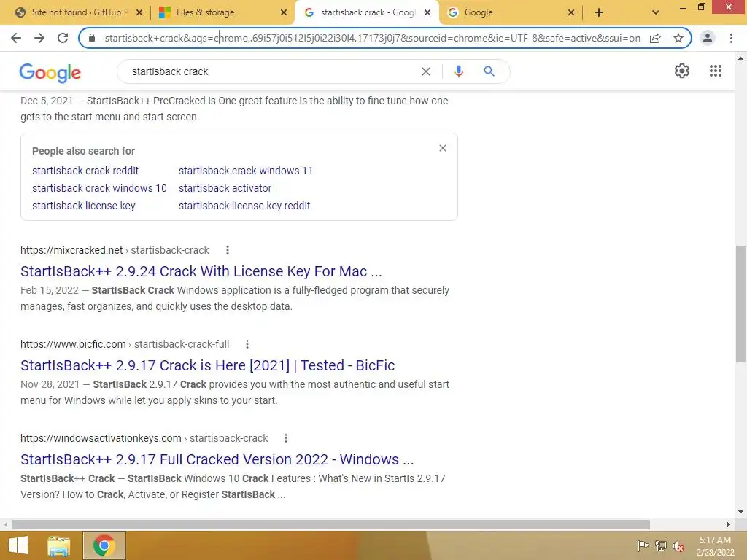Open the taskbar clock and date
This screenshot has height=560, width=747.
(x=715, y=546)
